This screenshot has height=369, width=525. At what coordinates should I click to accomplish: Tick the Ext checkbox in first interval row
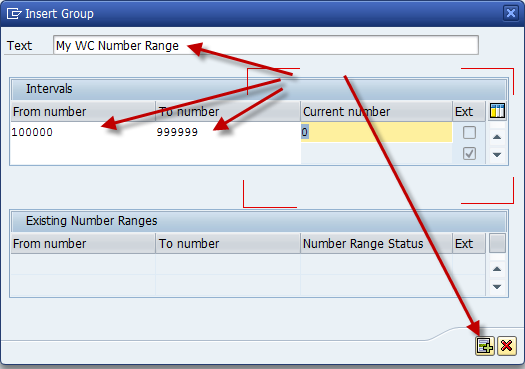pyautogui.click(x=469, y=132)
